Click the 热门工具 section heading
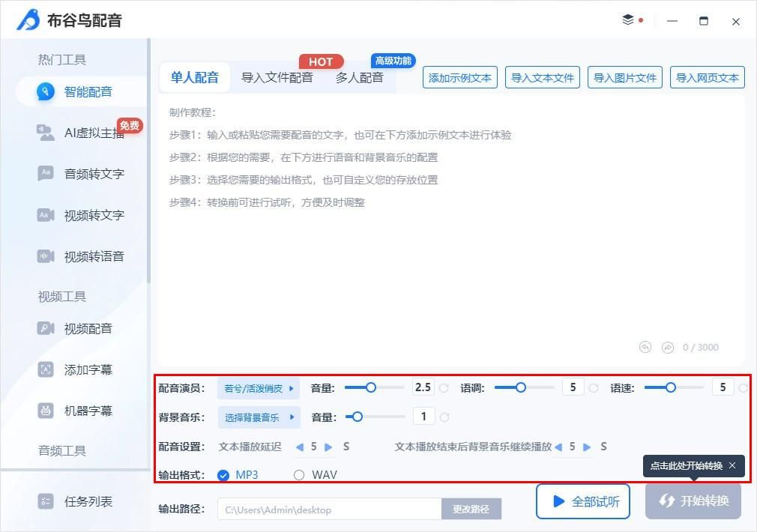Viewport: 757px width, 532px height. [x=61, y=60]
